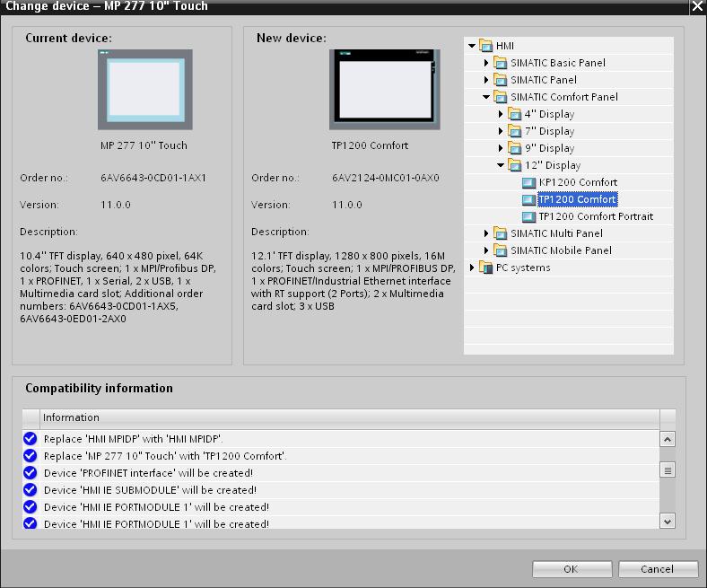This screenshot has height=588, width=707.
Task: Click scroll up arrow in compatibility list
Action: (x=668, y=439)
